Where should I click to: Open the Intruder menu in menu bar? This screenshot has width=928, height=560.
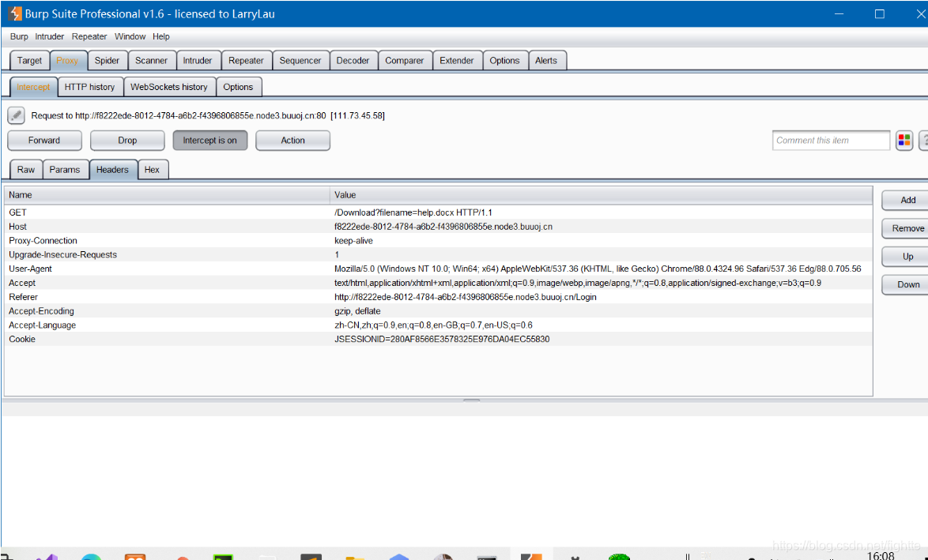(x=49, y=36)
